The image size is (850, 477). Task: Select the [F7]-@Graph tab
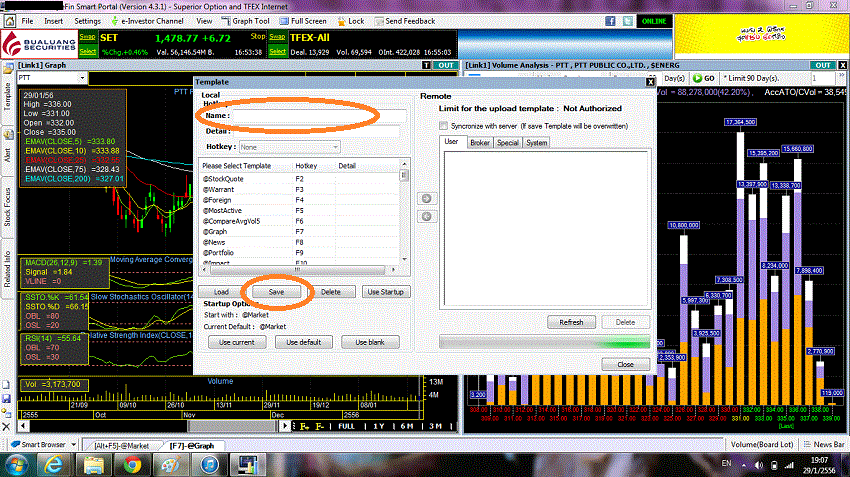click(x=191, y=446)
